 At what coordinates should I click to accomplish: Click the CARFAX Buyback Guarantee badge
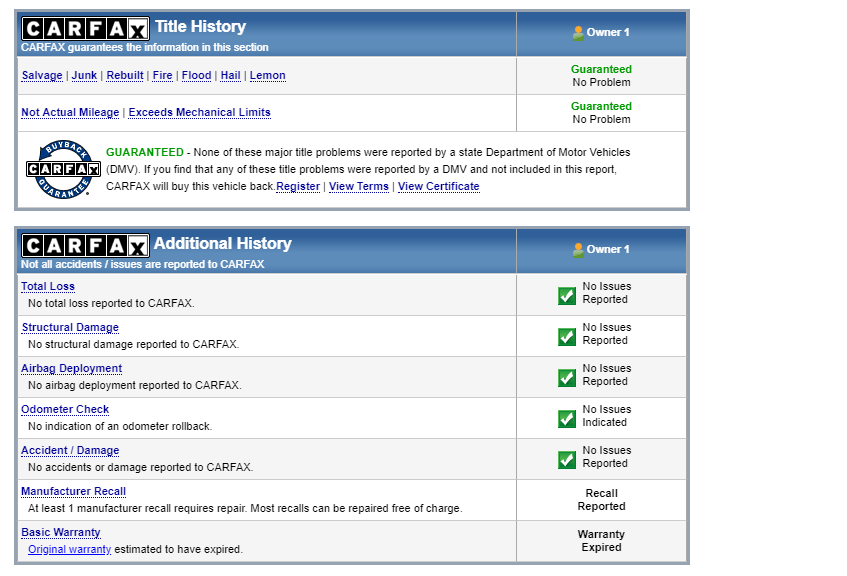point(63,169)
